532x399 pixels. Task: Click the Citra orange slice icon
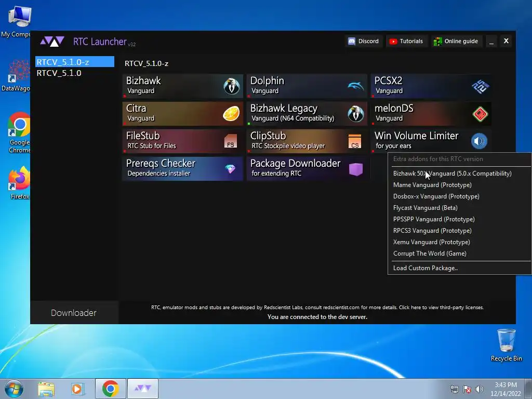click(x=231, y=114)
